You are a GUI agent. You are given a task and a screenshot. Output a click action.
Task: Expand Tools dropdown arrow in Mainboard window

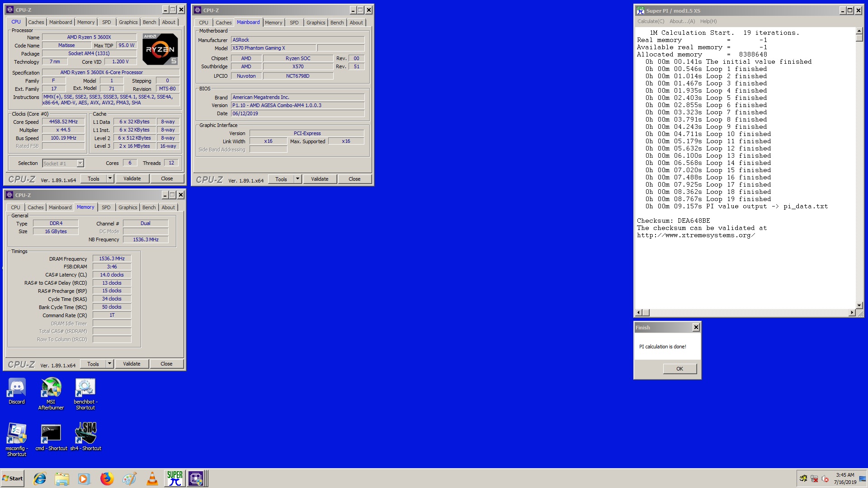pos(297,179)
